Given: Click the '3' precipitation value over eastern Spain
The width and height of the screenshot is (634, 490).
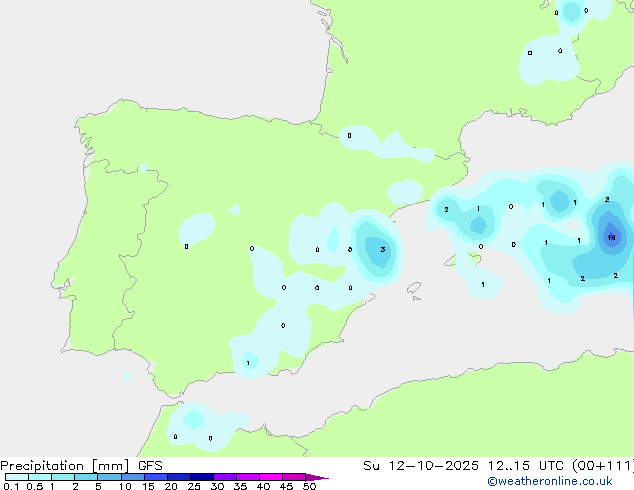Looking at the screenshot, I should click(383, 249).
